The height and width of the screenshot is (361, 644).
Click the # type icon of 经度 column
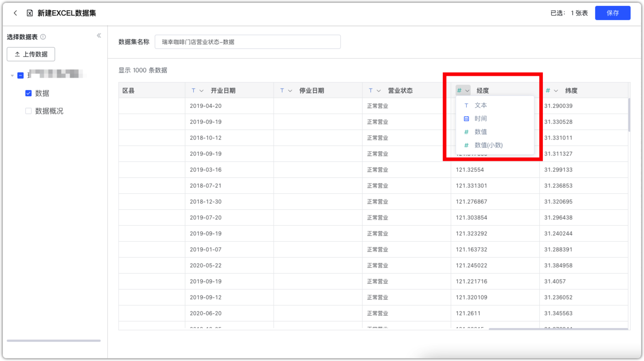[459, 90]
